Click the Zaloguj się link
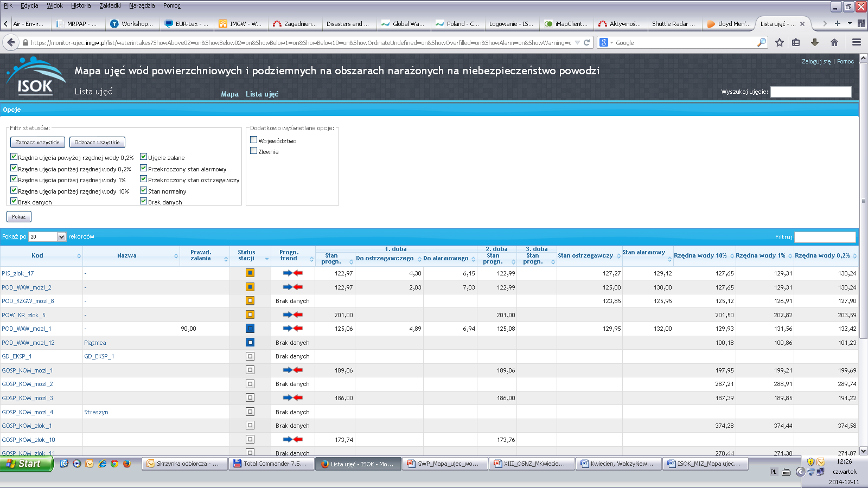 (x=816, y=61)
